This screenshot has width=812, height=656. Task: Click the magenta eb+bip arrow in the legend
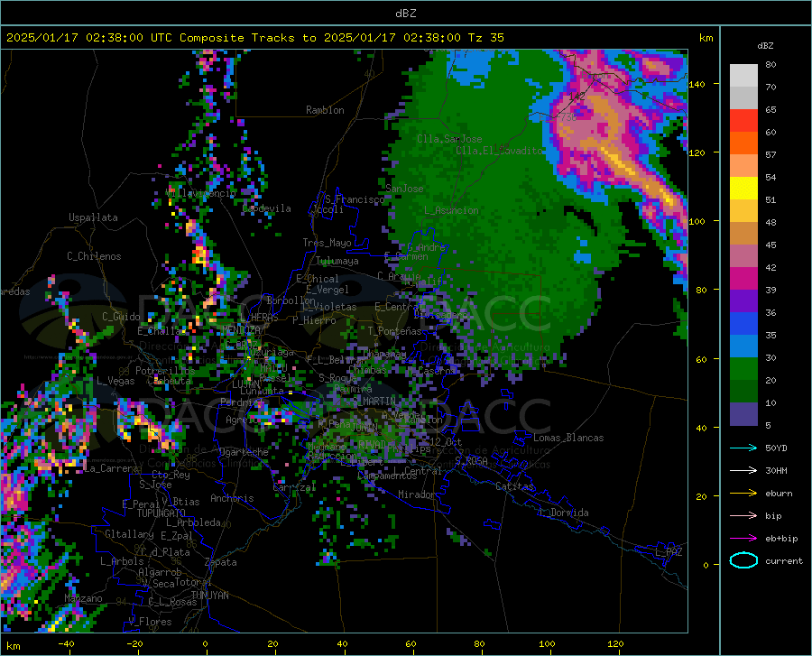[743, 539]
